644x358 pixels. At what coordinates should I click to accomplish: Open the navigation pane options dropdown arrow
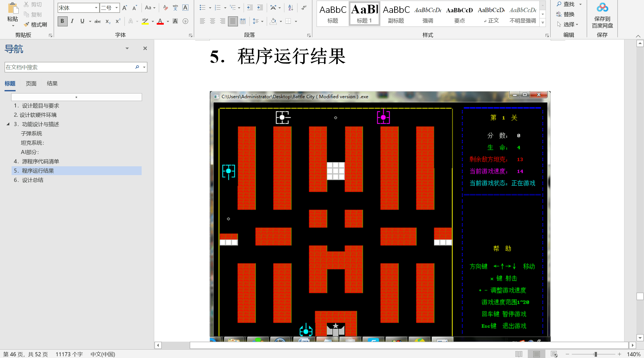127,48
